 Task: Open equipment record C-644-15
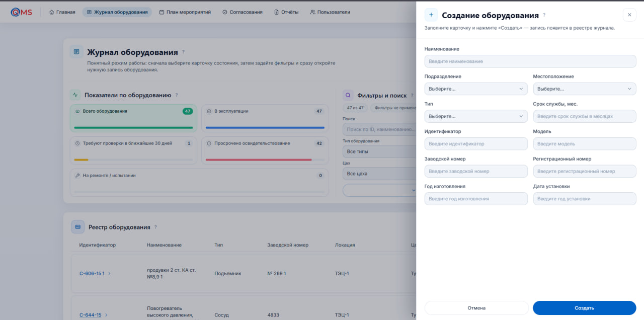pyautogui.click(x=90, y=315)
